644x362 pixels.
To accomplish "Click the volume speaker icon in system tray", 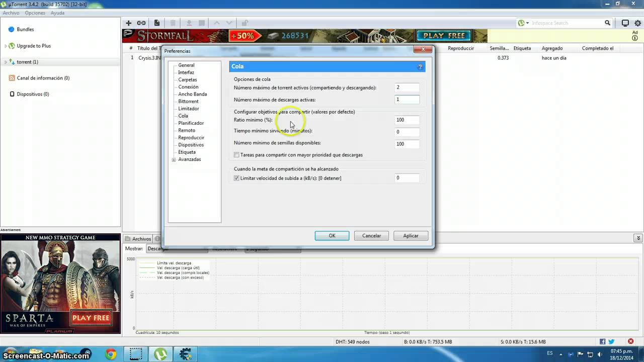I will 600,354.
